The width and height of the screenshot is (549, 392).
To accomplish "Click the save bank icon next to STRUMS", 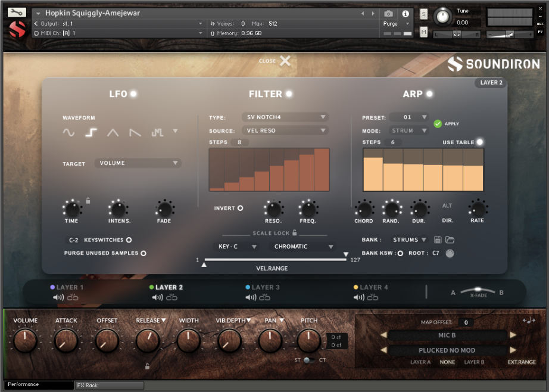I will pyautogui.click(x=439, y=239).
